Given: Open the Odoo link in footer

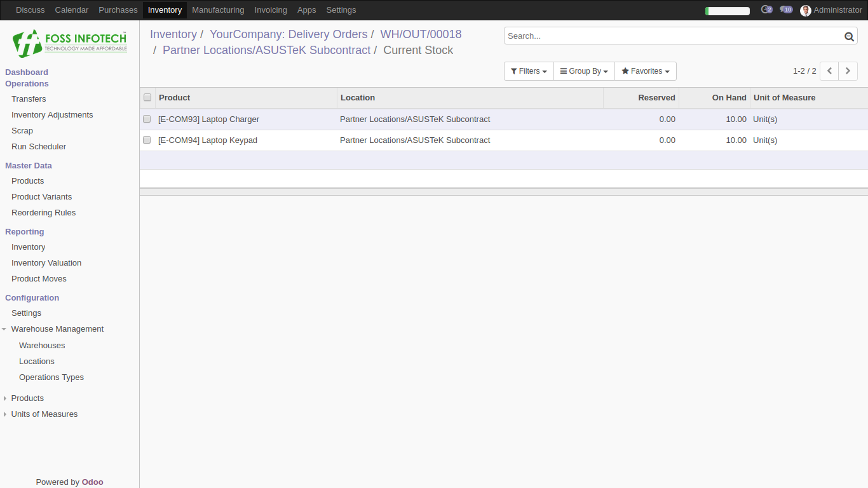Looking at the screenshot, I should 93,482.
